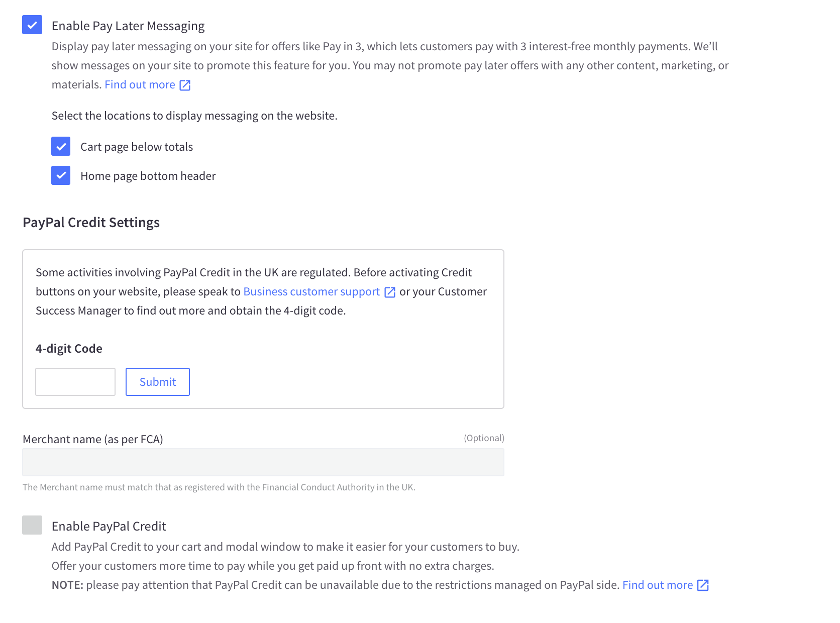Click the external-link icon after Business customer support
The width and height of the screenshot is (840, 623).
point(390,292)
